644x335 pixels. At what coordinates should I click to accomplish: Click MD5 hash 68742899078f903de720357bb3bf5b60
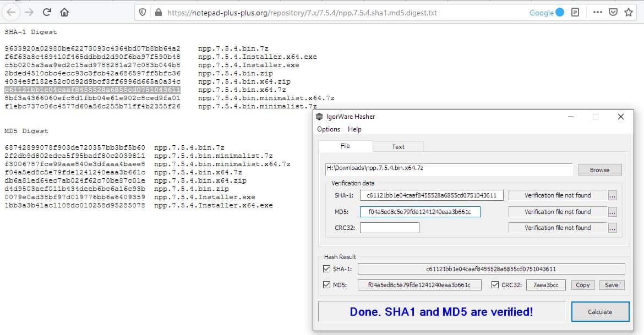pos(75,148)
